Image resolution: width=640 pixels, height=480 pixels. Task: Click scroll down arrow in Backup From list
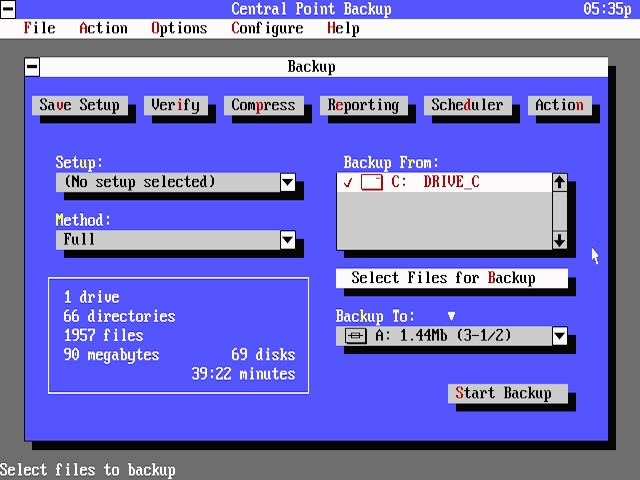click(560, 240)
